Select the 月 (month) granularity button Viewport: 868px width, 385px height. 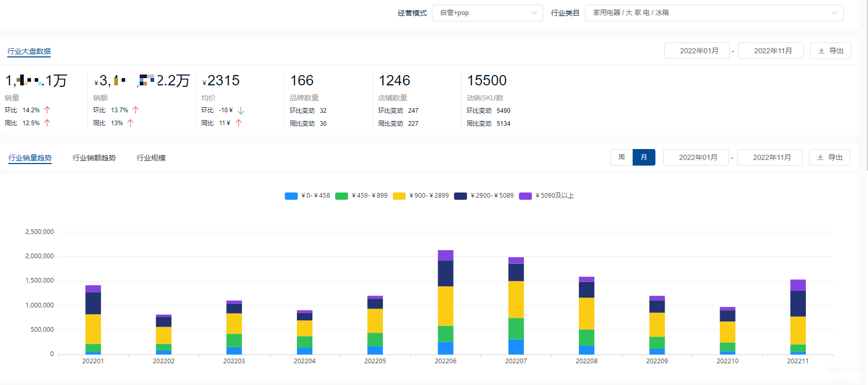pos(643,157)
